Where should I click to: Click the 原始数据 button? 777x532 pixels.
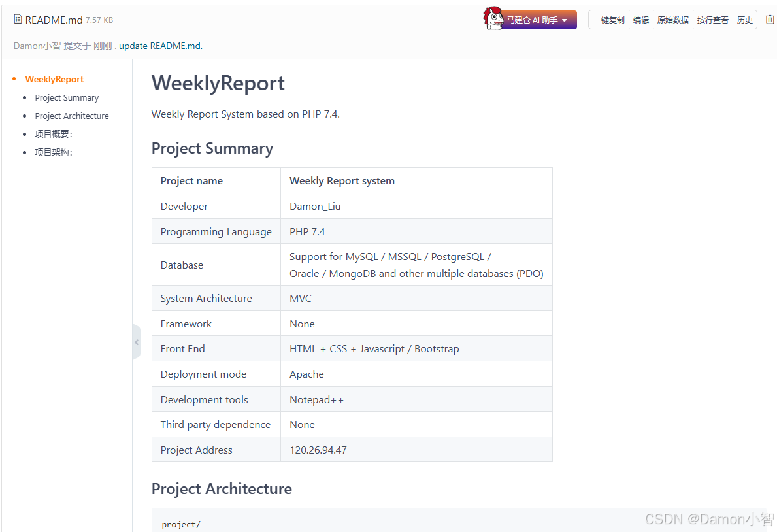672,20
